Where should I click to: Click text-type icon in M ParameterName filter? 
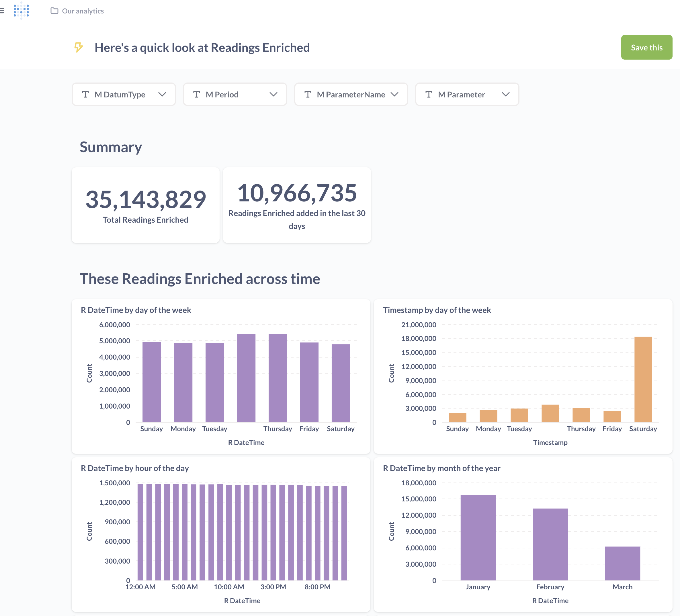(x=308, y=95)
